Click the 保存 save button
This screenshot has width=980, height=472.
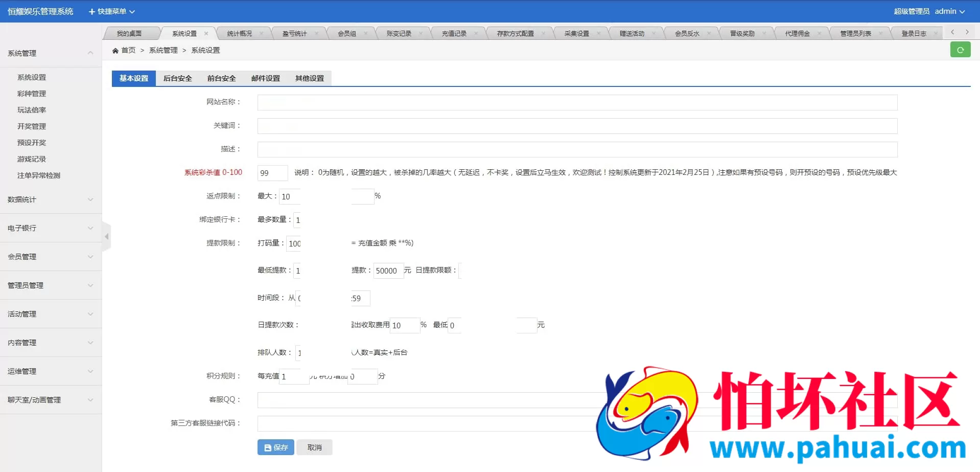pos(275,447)
